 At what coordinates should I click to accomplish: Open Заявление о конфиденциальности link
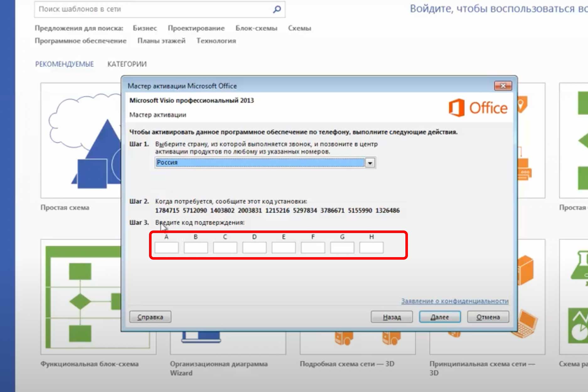(455, 301)
